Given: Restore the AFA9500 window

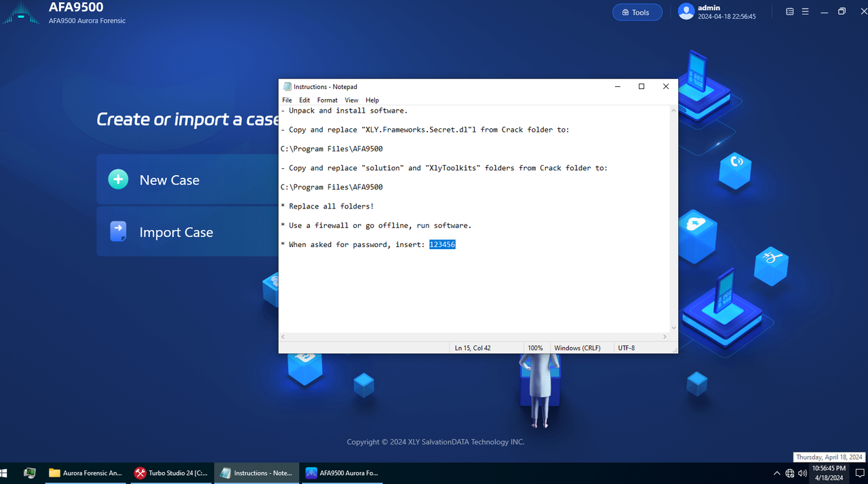Looking at the screenshot, I should [x=842, y=12].
